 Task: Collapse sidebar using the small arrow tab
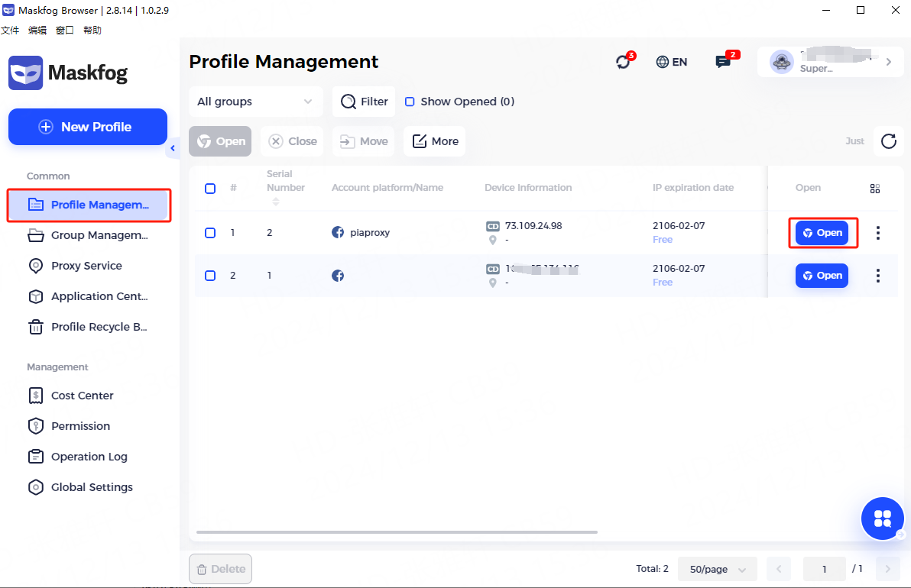173,149
